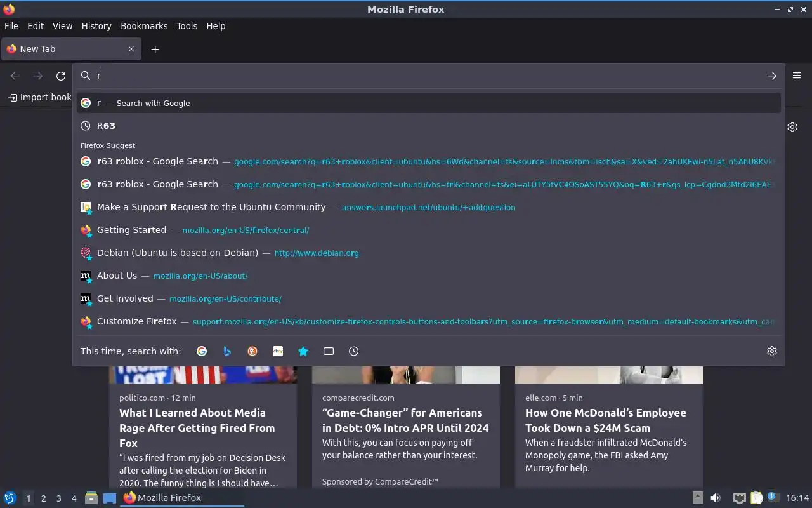This screenshot has height=508, width=812.
Task: Open the Edit menu
Action: (x=36, y=26)
